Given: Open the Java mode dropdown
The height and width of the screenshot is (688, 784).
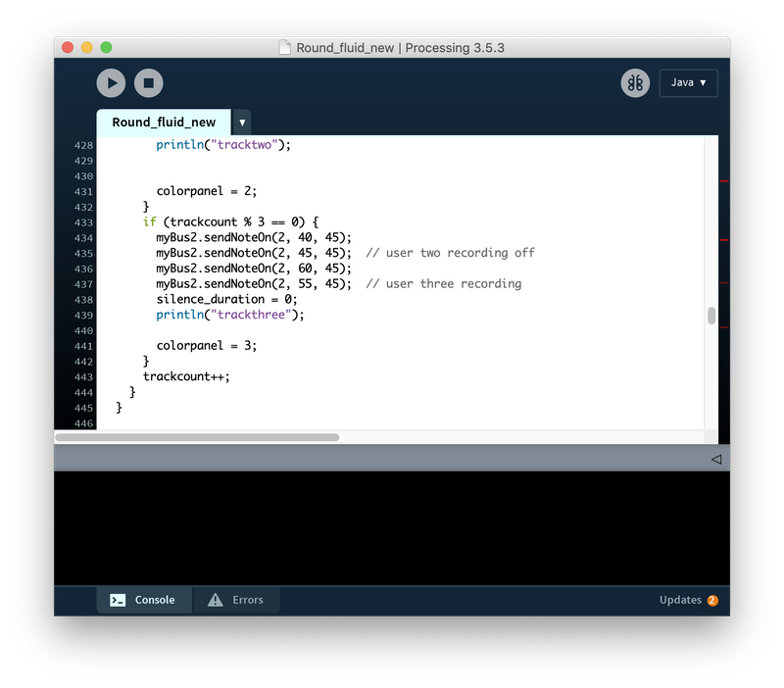Looking at the screenshot, I should 689,83.
